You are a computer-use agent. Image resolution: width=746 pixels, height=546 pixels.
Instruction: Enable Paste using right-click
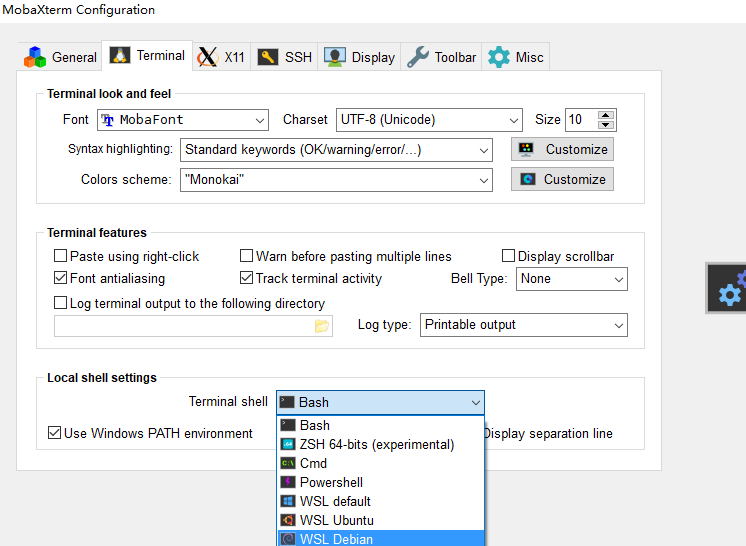tap(61, 256)
